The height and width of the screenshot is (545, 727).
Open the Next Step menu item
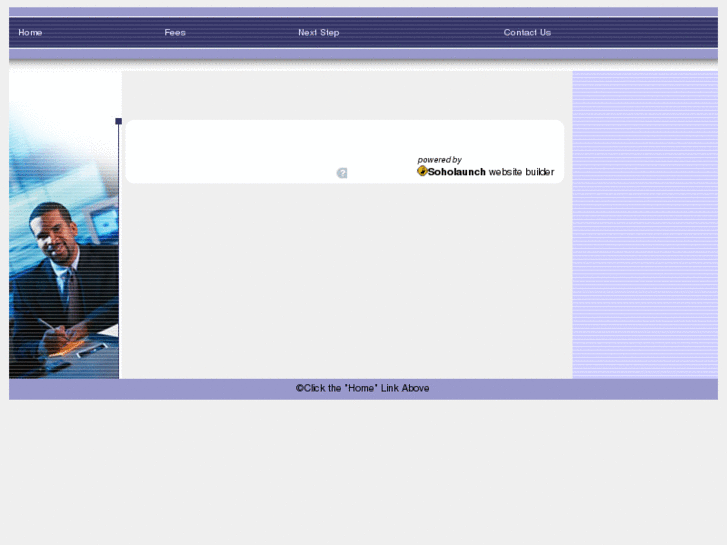[319, 32]
